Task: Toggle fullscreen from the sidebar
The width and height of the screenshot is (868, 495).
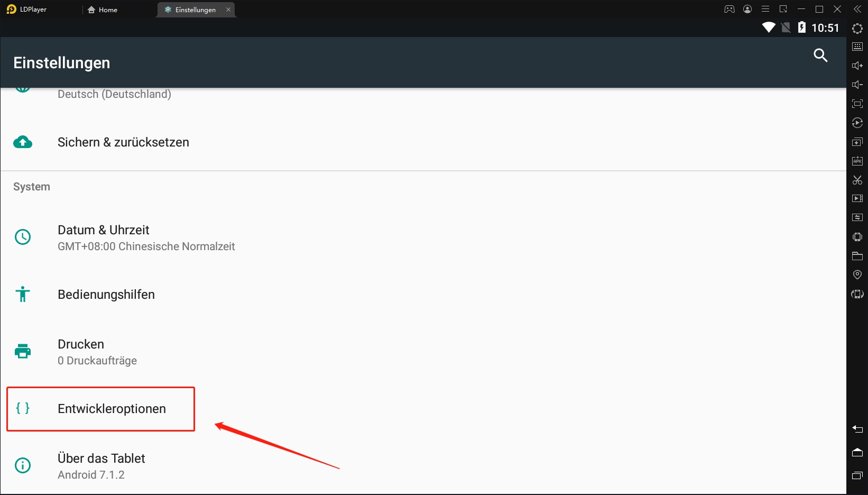Action: pyautogui.click(x=857, y=104)
